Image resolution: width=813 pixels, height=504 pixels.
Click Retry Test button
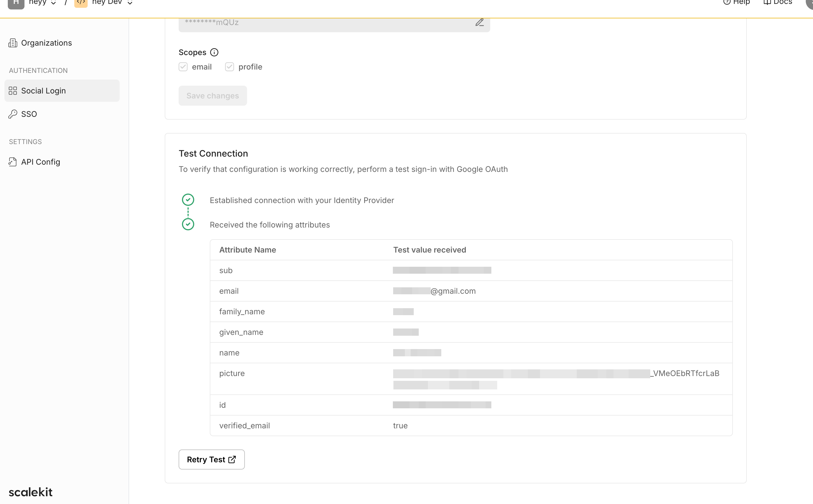pos(211,459)
